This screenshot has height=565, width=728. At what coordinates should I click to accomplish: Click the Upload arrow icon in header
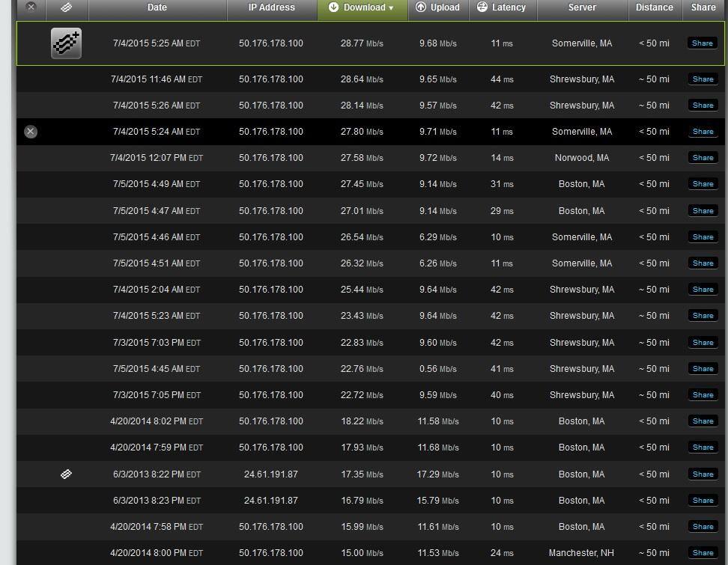[421, 7]
